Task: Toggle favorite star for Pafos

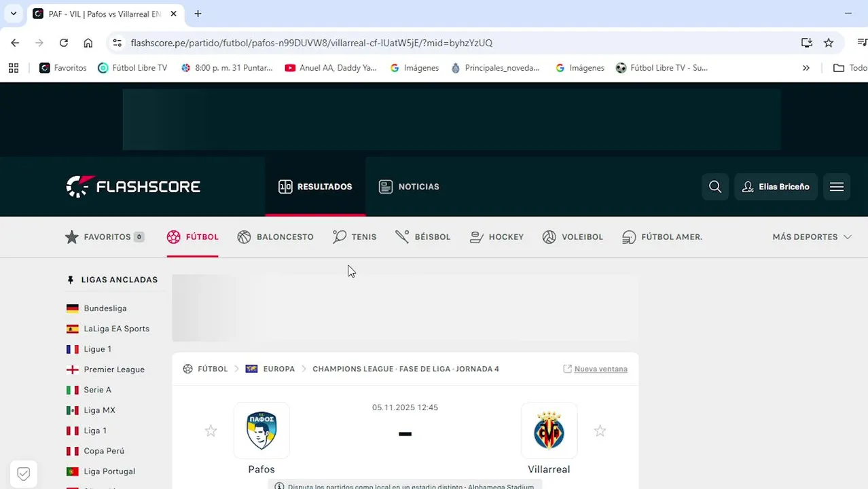Action: point(211,431)
